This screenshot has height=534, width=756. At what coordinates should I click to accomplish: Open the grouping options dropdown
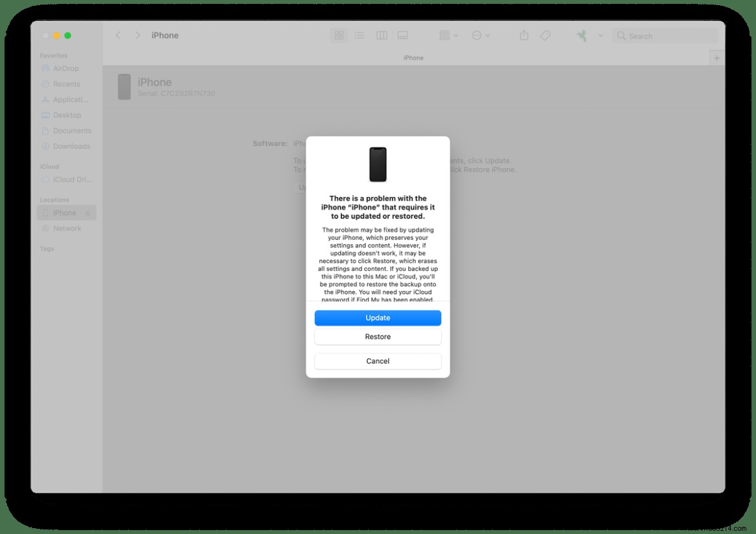pos(448,36)
